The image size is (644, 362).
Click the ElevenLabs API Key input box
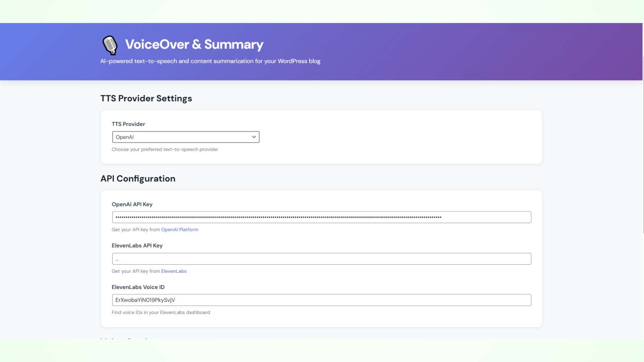pos(321,258)
